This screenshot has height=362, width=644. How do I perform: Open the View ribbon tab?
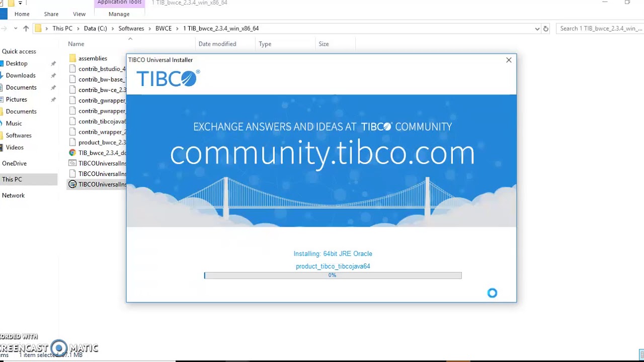pos(79,14)
